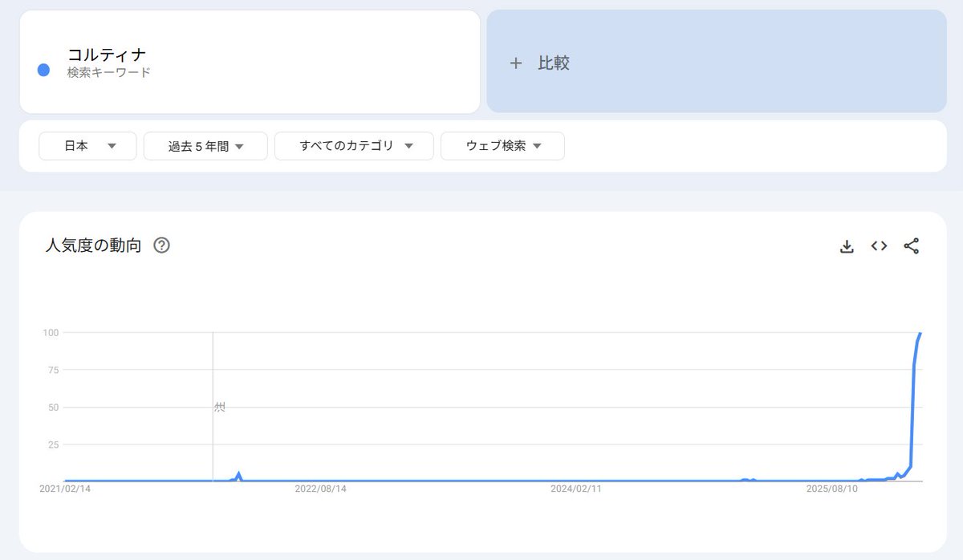Open the すべてのカテゴリ category dropdown
The image size is (963, 560).
(x=354, y=146)
